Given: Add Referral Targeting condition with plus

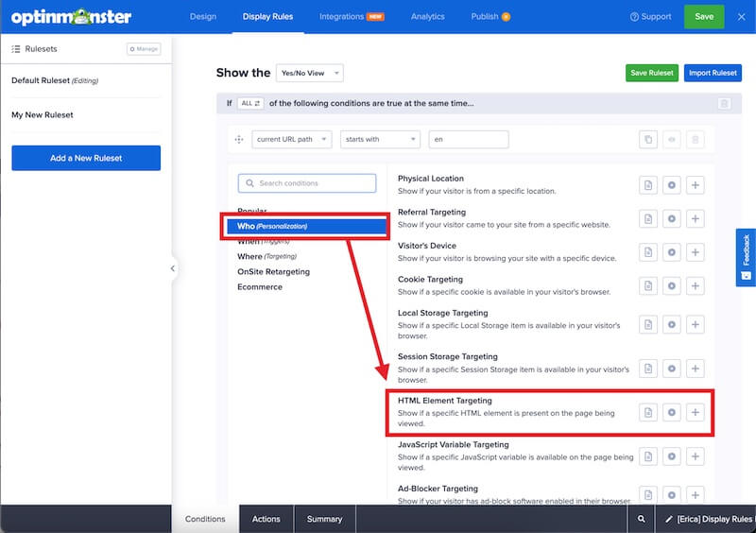Looking at the screenshot, I should [x=696, y=219].
